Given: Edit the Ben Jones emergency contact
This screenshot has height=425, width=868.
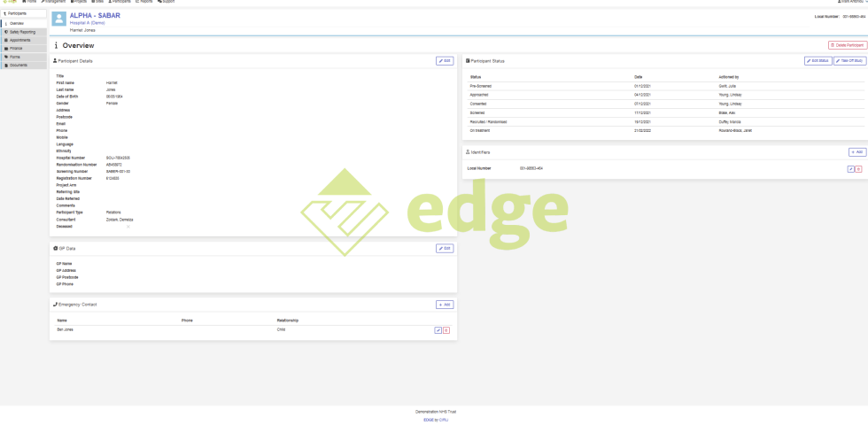Looking at the screenshot, I should pyautogui.click(x=438, y=330).
